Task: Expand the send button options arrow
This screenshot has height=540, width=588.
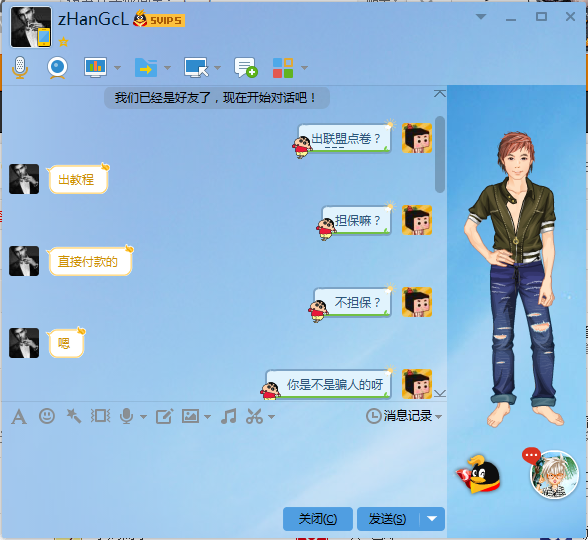Action: (x=432, y=519)
